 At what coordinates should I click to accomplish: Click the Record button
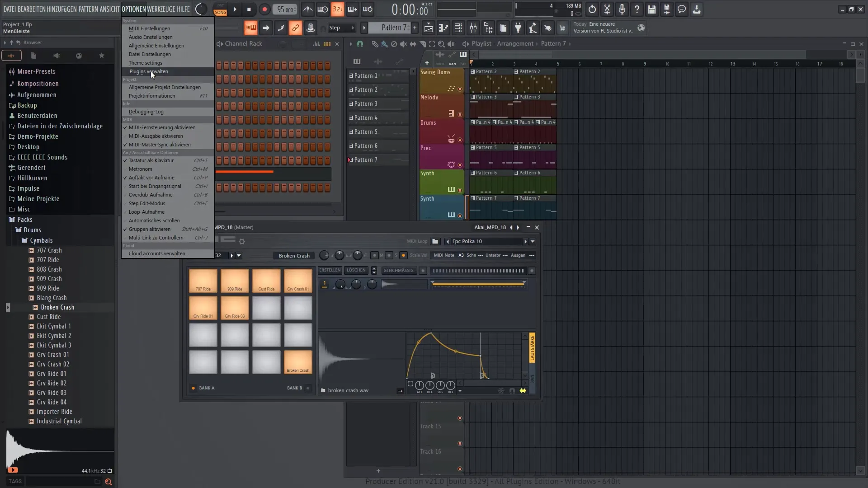click(x=264, y=9)
